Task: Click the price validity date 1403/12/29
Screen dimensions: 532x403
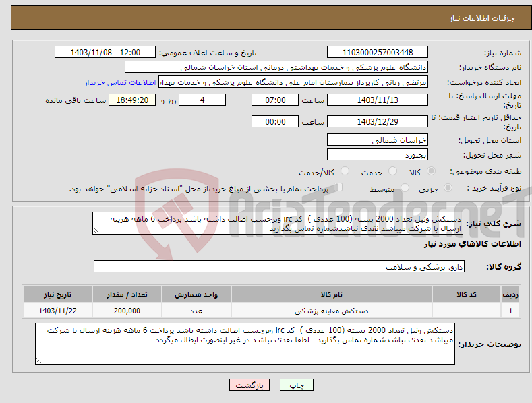Action: 378,121
